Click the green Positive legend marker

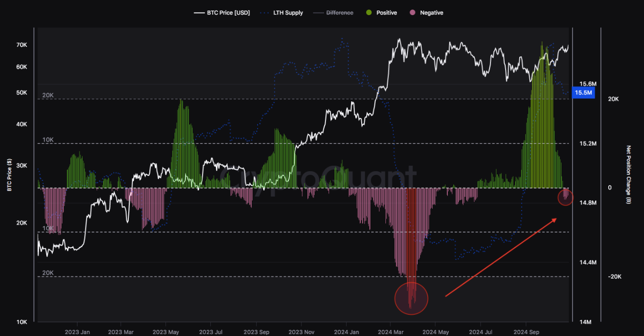pos(368,13)
